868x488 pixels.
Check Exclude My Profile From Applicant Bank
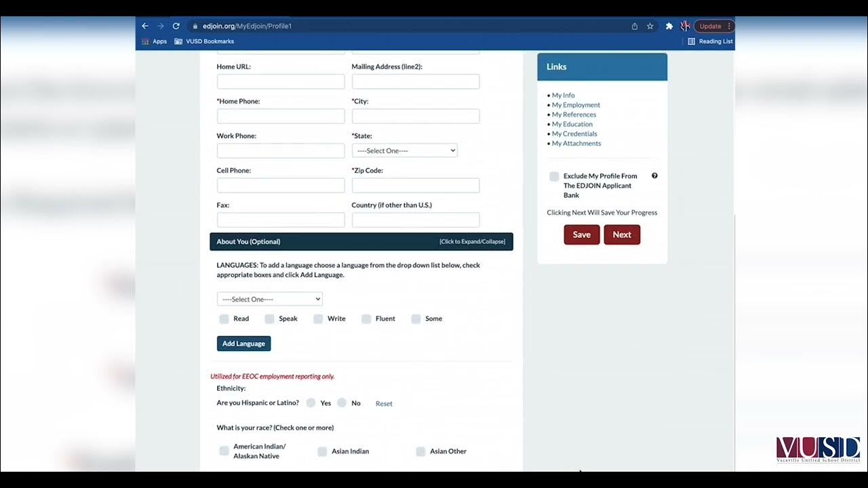(x=554, y=176)
